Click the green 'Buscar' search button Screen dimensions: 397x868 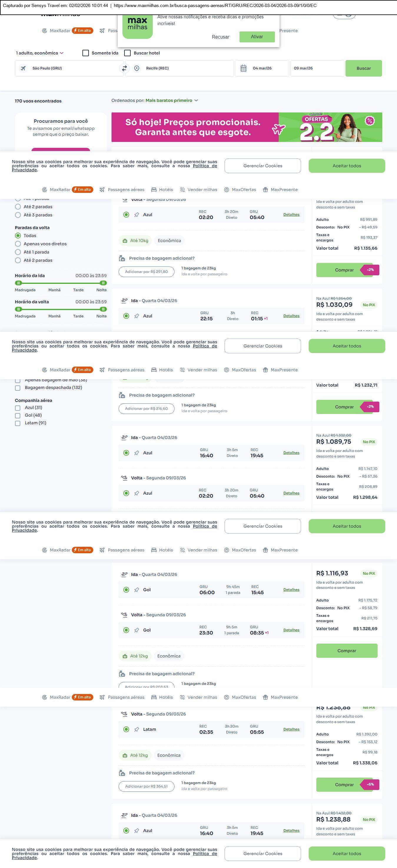coord(363,68)
